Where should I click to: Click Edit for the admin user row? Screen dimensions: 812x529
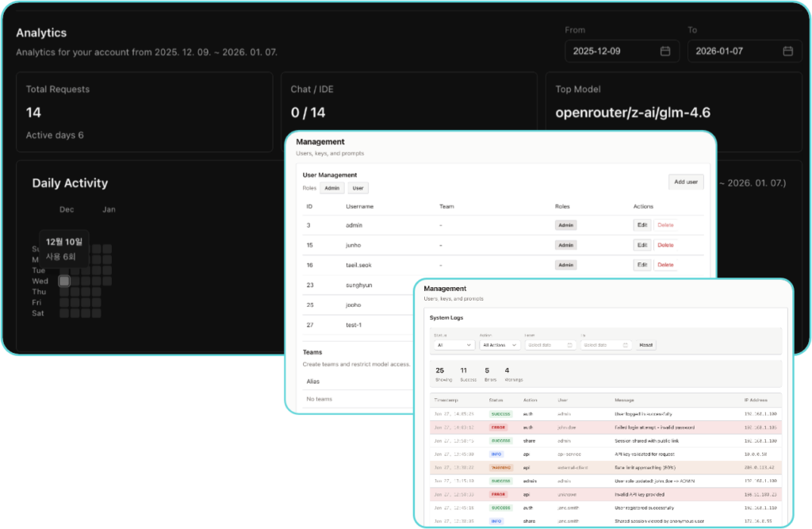[x=642, y=225]
